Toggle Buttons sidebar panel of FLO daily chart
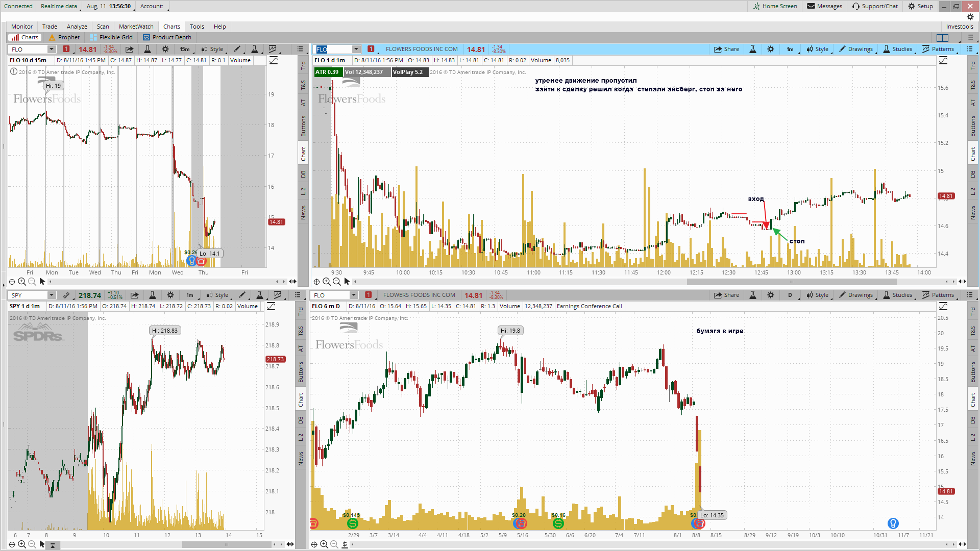 tap(973, 372)
